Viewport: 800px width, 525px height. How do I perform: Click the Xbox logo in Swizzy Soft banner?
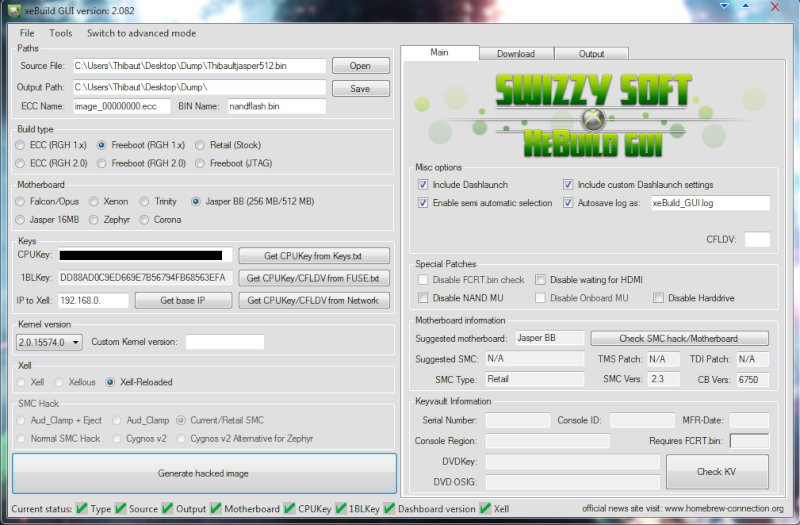(x=592, y=119)
